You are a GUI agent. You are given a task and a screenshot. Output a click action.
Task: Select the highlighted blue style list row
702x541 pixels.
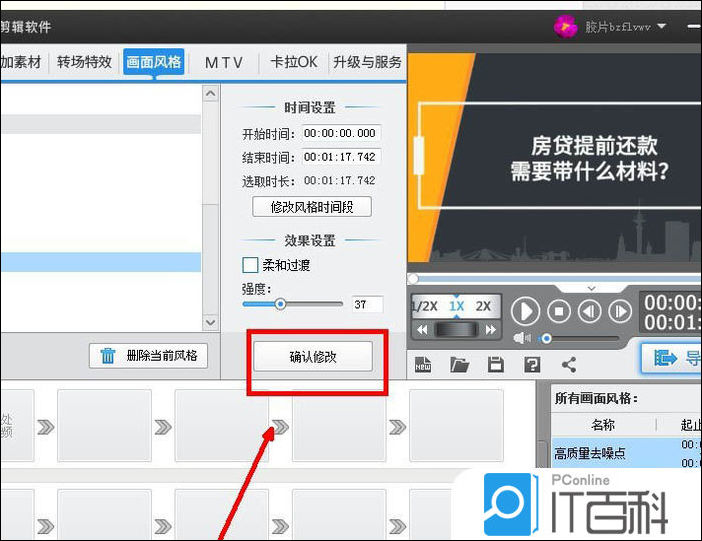(100, 262)
